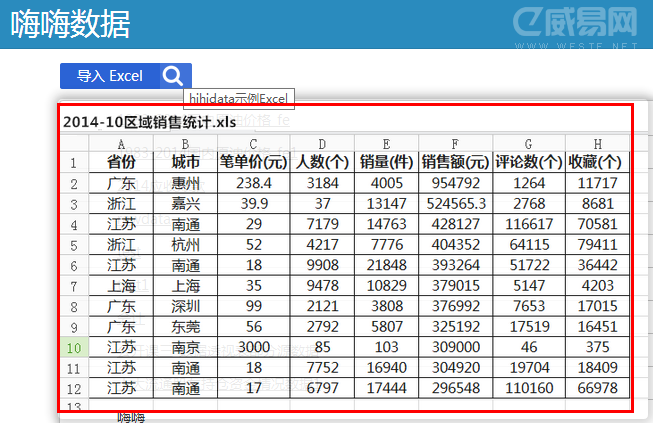The height and width of the screenshot is (423, 653).
Task: Select the cell containing 南京
Action: click(x=185, y=347)
